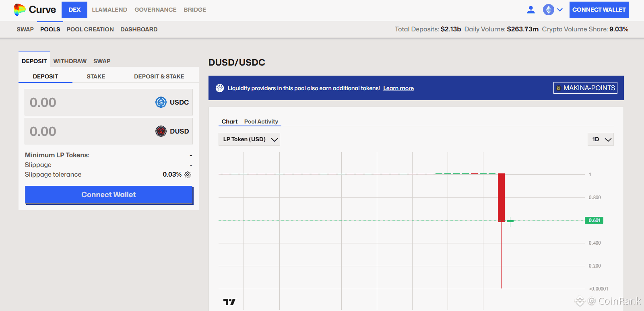Select the Withdraw tab
Viewport: 644px width, 311px height.
tap(70, 61)
